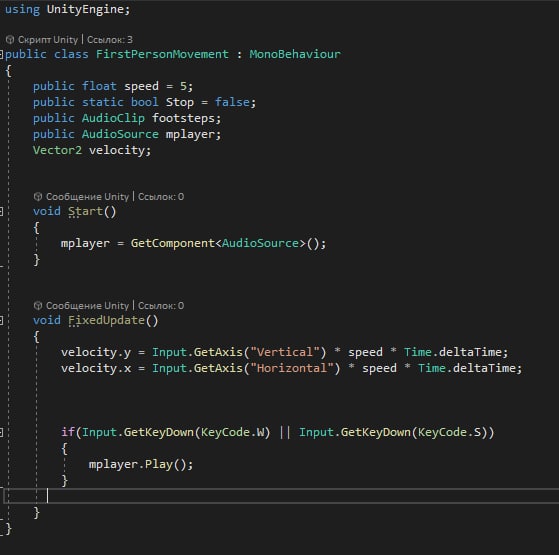This screenshot has height=555, width=559.
Task: Click 'Time' on the Vertical axis line
Action: (417, 353)
